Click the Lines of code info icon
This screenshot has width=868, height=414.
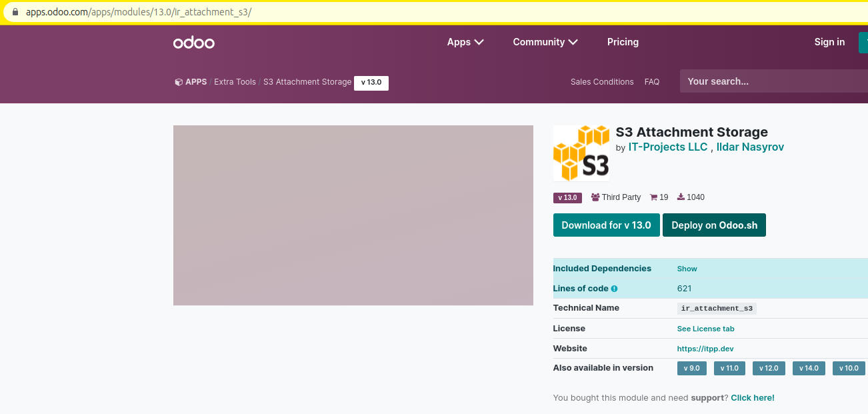pyautogui.click(x=614, y=289)
